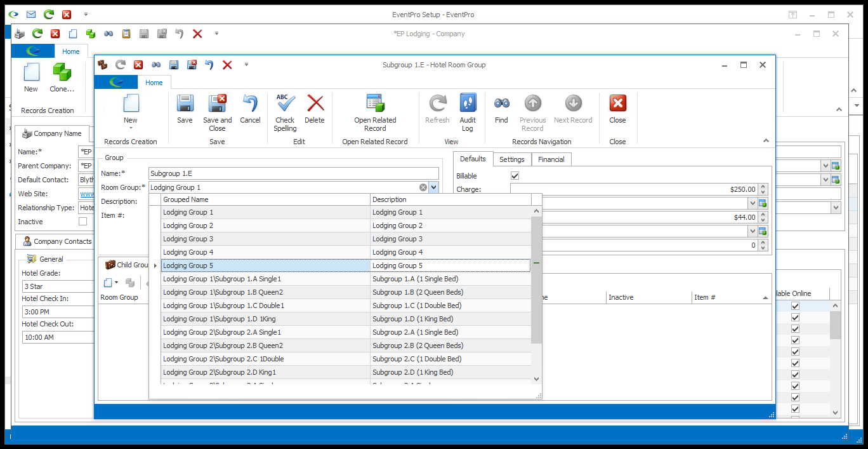Clear the Room Group field with its X button

[x=423, y=187]
